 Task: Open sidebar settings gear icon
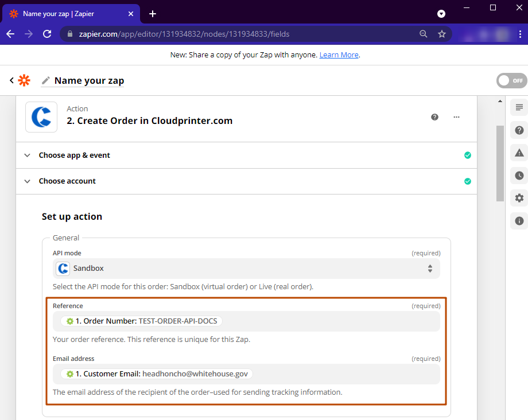tap(519, 198)
